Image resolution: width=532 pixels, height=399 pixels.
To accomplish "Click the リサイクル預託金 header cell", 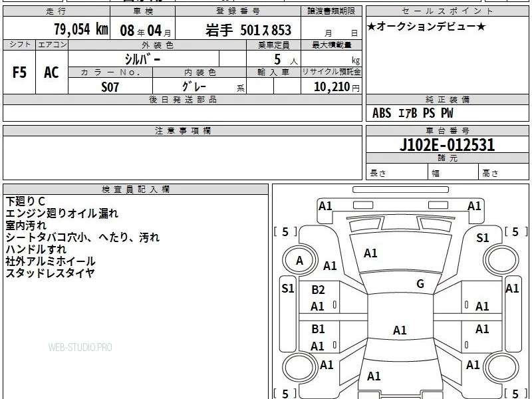I will click(331, 72).
